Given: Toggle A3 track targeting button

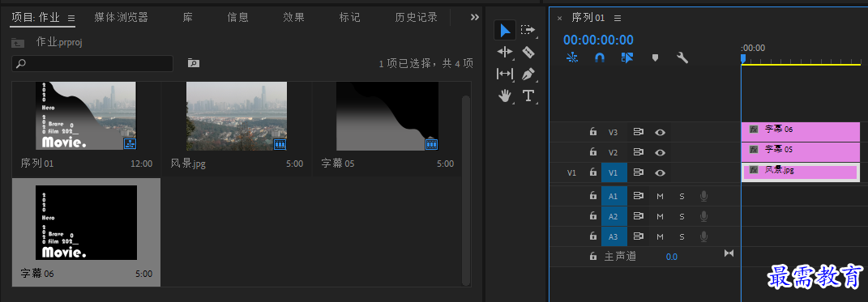Looking at the screenshot, I should 614,236.
